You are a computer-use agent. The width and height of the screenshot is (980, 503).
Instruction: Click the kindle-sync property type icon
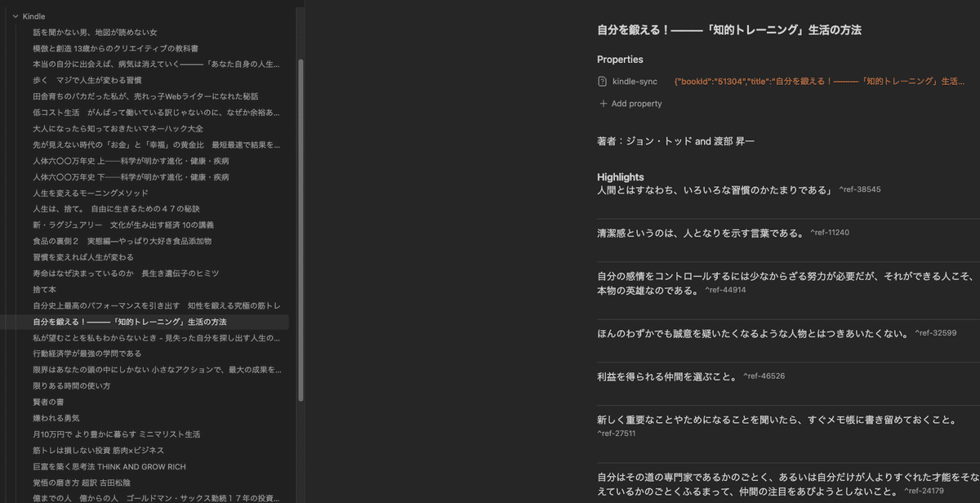pos(603,81)
